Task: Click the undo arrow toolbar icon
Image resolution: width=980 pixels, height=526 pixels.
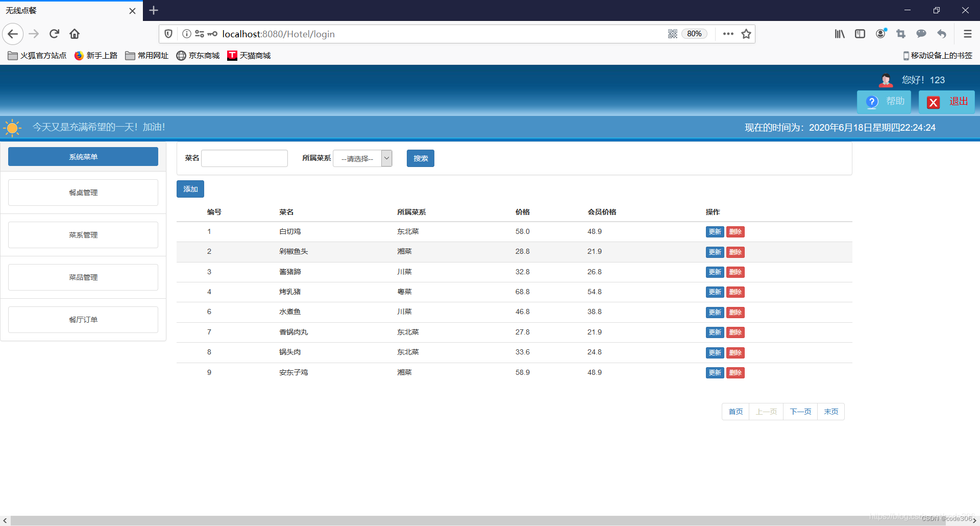Action: [942, 34]
